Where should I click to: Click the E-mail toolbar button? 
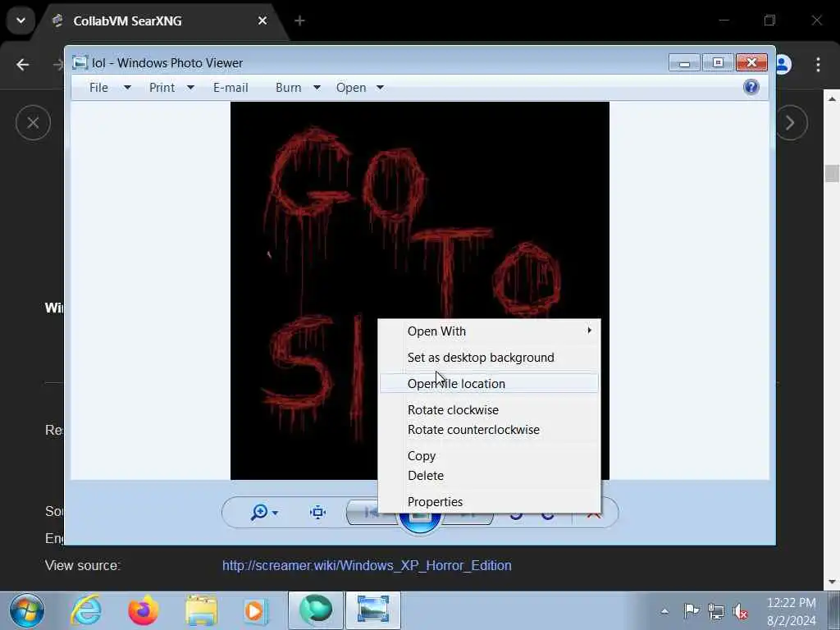(231, 87)
